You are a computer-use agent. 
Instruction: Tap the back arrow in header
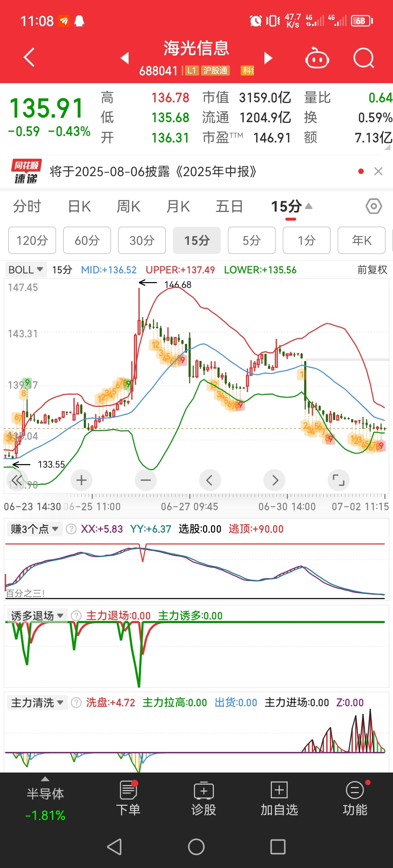(x=29, y=58)
